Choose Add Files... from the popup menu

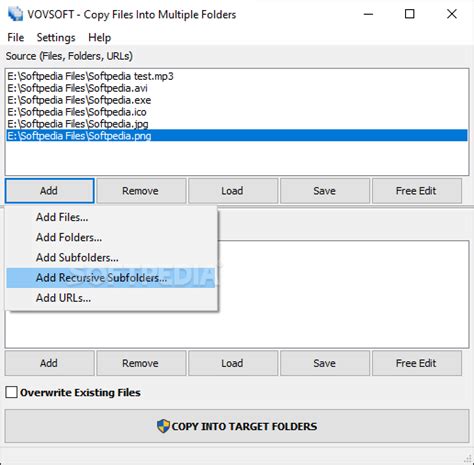point(111,217)
